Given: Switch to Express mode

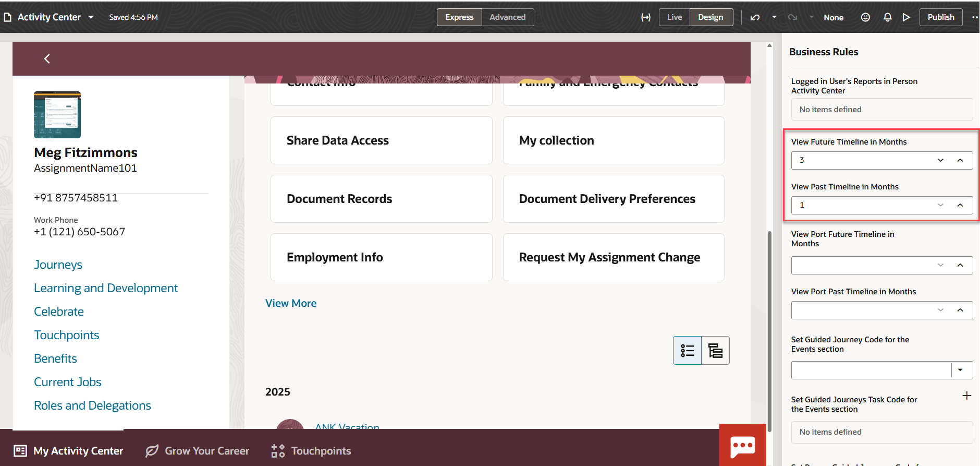Looking at the screenshot, I should pos(459,17).
